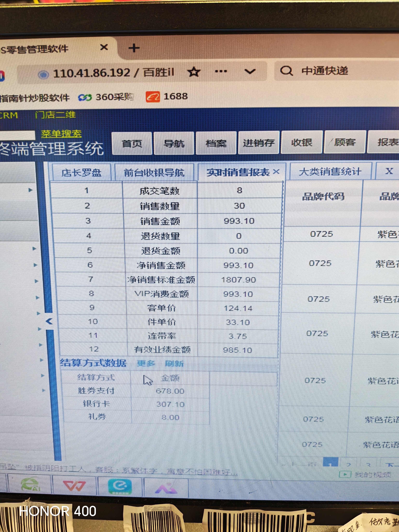Collapse the sidebar with the left chevron
399x532 pixels.
[49, 321]
